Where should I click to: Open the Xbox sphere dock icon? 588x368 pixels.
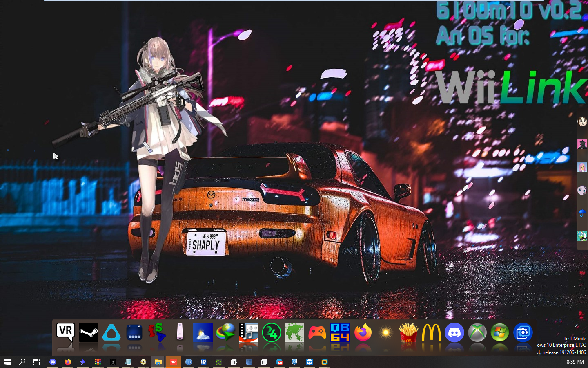pyautogui.click(x=477, y=332)
